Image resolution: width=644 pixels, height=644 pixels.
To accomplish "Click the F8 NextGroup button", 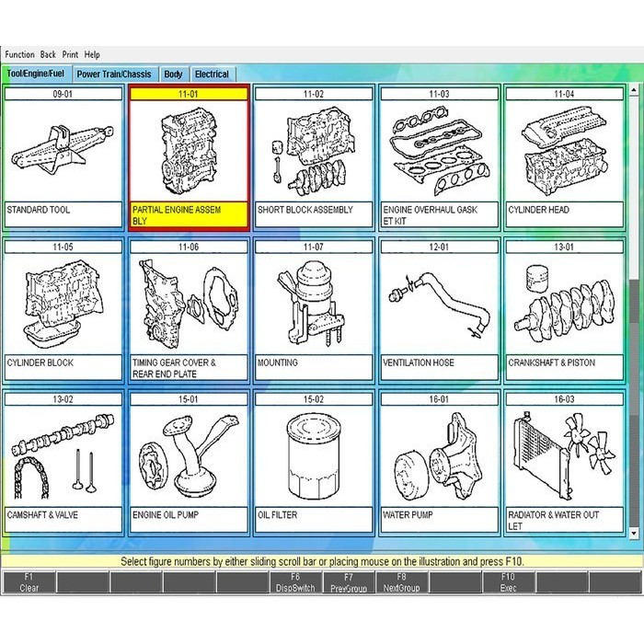I will [x=402, y=582].
